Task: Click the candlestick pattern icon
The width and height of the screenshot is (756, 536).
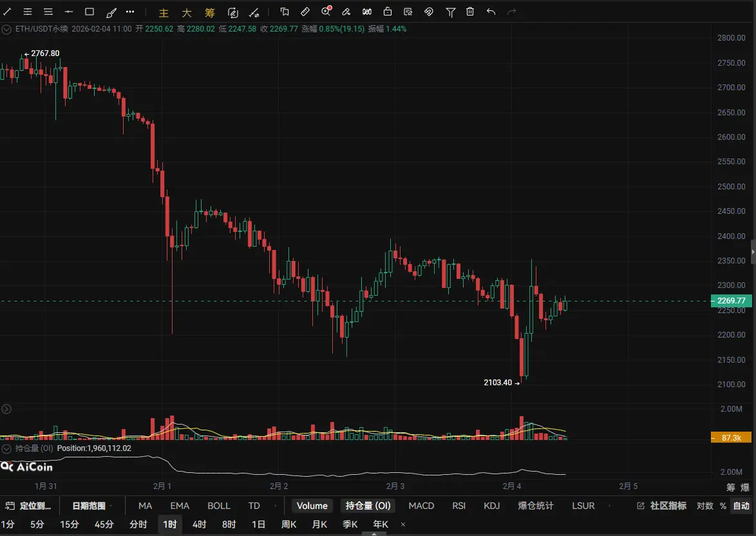Action: [x=367, y=12]
